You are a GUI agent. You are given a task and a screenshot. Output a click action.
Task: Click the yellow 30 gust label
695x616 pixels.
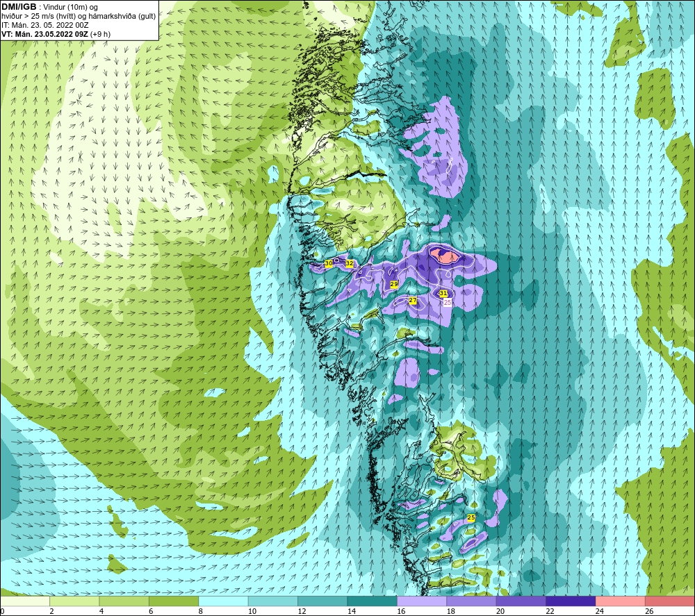[329, 263]
